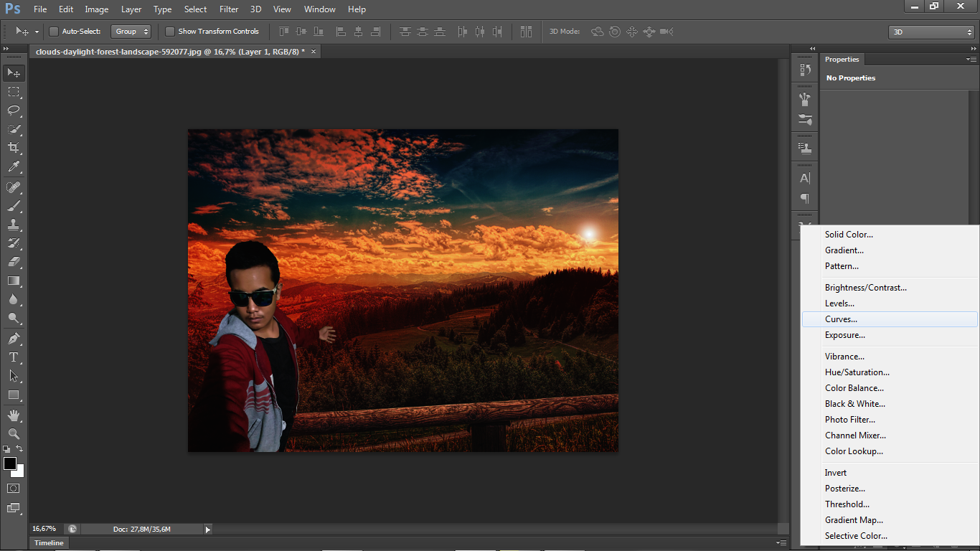980x551 pixels.
Task: Choose Hue/Saturation... adjustment entry
Action: click(x=857, y=372)
